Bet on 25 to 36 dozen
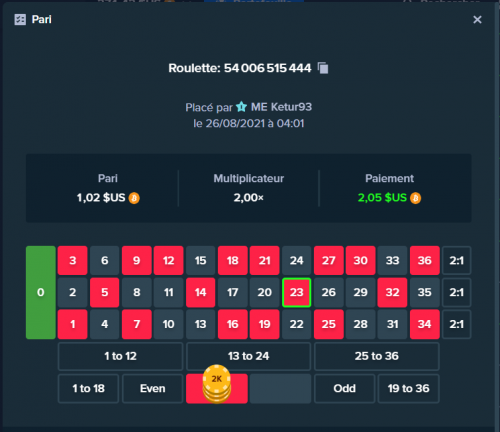The height and width of the screenshot is (432, 500). (377, 356)
